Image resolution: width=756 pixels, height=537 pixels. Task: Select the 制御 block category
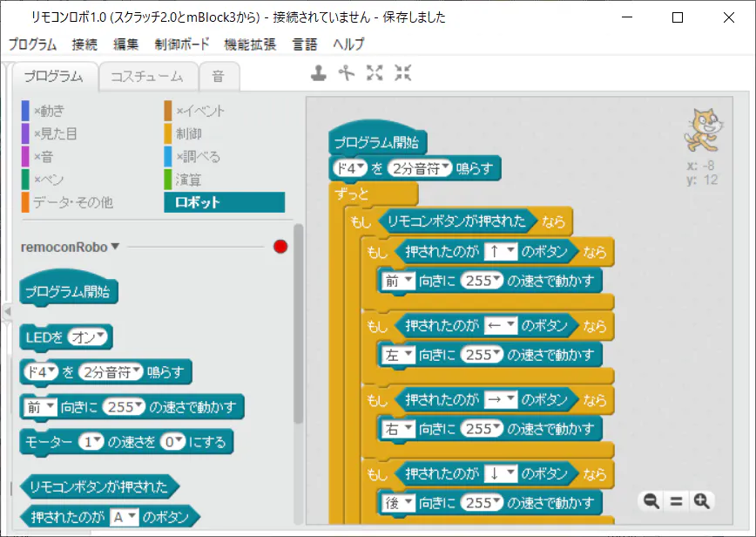tap(189, 133)
